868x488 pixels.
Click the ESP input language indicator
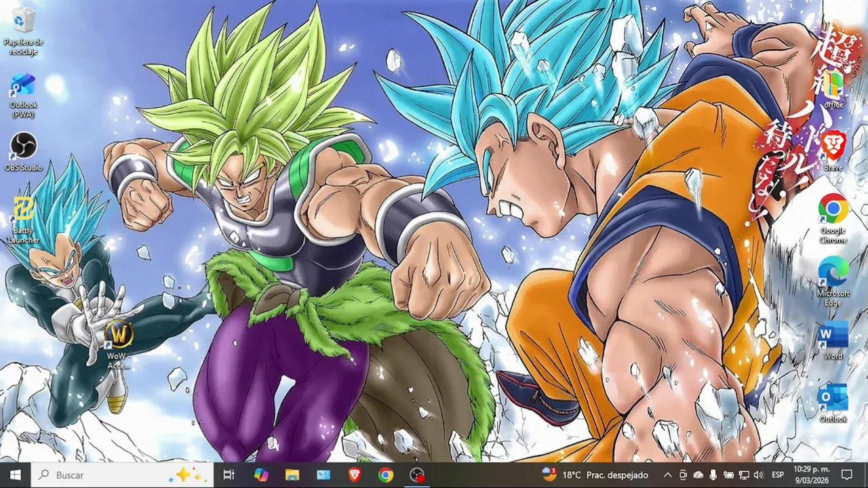(x=778, y=474)
